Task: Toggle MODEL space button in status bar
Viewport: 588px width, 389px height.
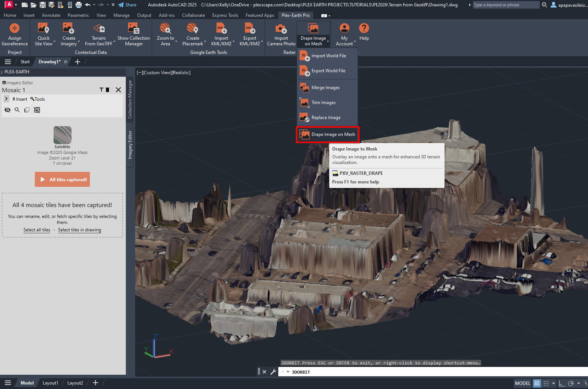Action: click(522, 383)
